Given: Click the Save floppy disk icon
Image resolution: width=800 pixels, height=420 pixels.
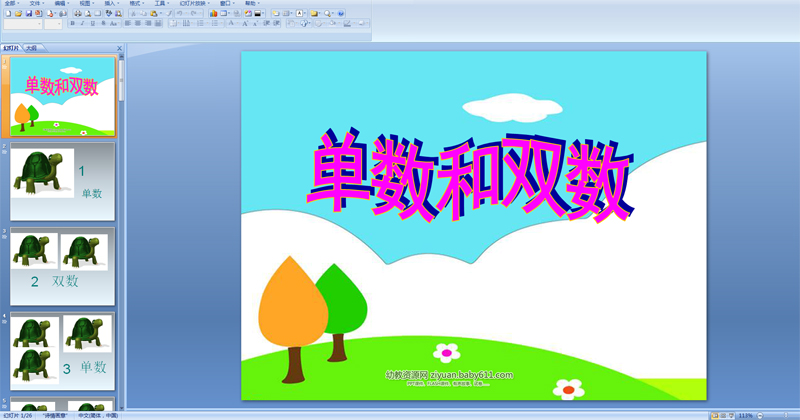Looking at the screenshot, I should click(29, 13).
